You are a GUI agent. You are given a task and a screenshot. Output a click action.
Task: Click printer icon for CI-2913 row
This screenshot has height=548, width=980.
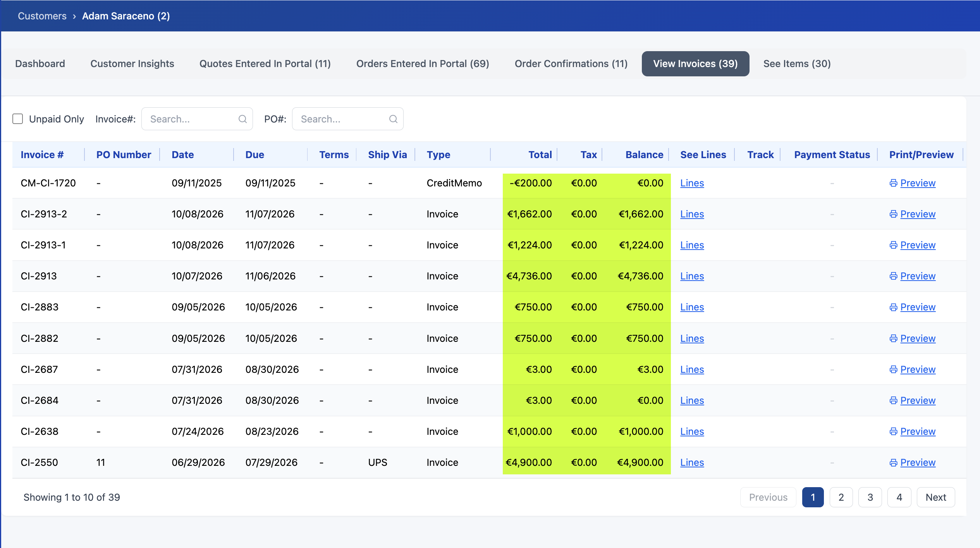(x=893, y=276)
